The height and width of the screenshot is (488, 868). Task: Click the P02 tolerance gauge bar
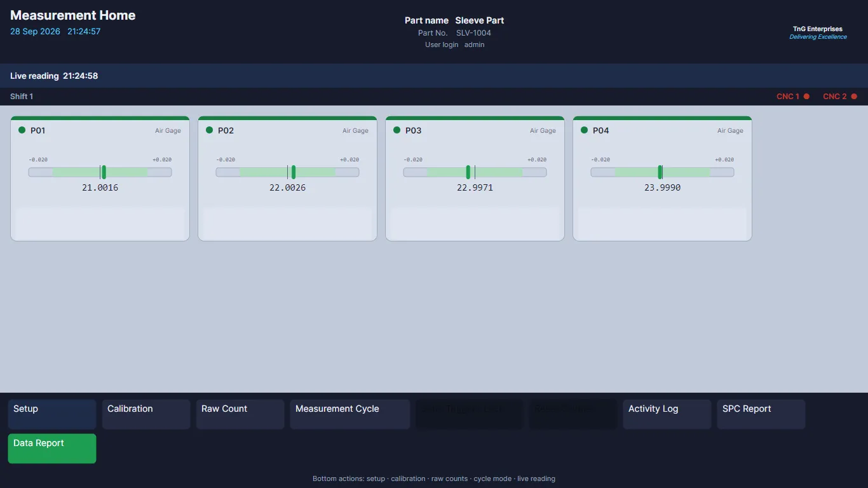click(288, 172)
